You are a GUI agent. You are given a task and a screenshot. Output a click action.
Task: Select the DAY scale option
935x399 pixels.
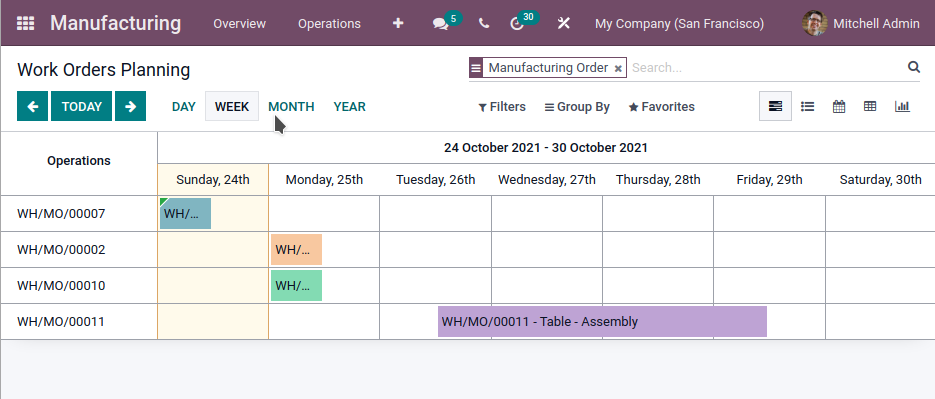[x=184, y=107]
